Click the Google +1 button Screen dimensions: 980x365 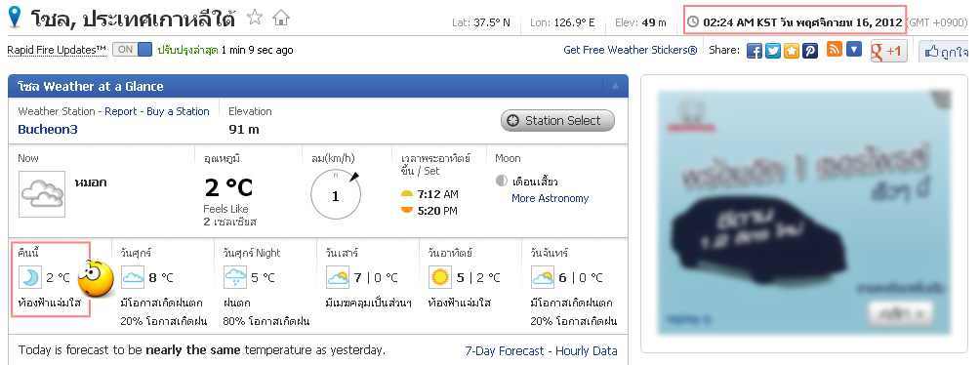[x=888, y=51]
